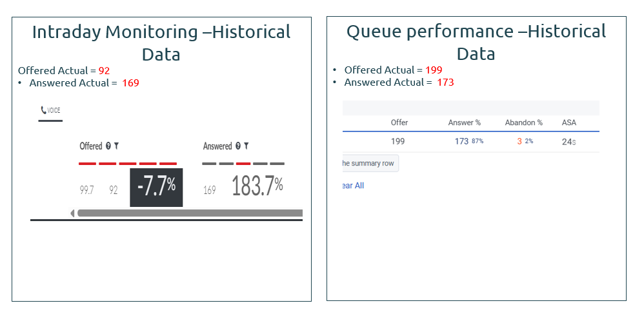Screen dimensions: 644x321
Task: Click the answered count 173 in the table
Action: [461, 141]
